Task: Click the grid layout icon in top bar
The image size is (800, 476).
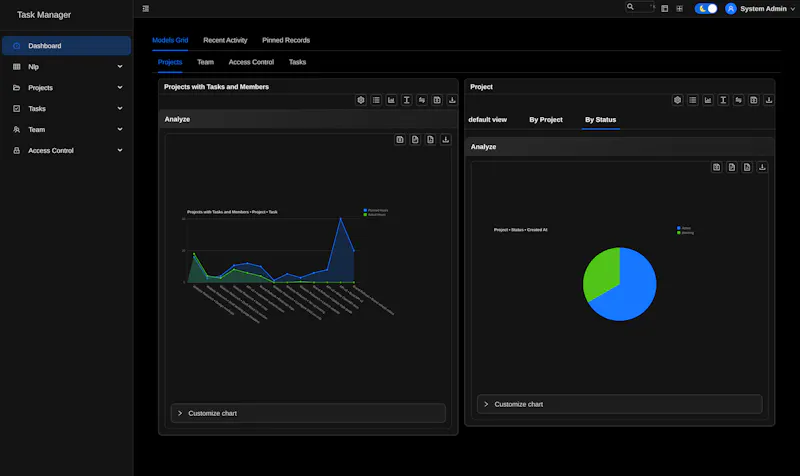Action: [679, 9]
